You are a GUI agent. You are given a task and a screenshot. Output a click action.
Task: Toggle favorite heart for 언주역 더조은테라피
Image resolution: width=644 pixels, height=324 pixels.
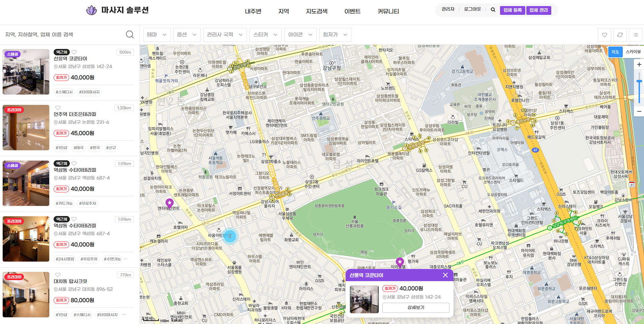[58, 108]
